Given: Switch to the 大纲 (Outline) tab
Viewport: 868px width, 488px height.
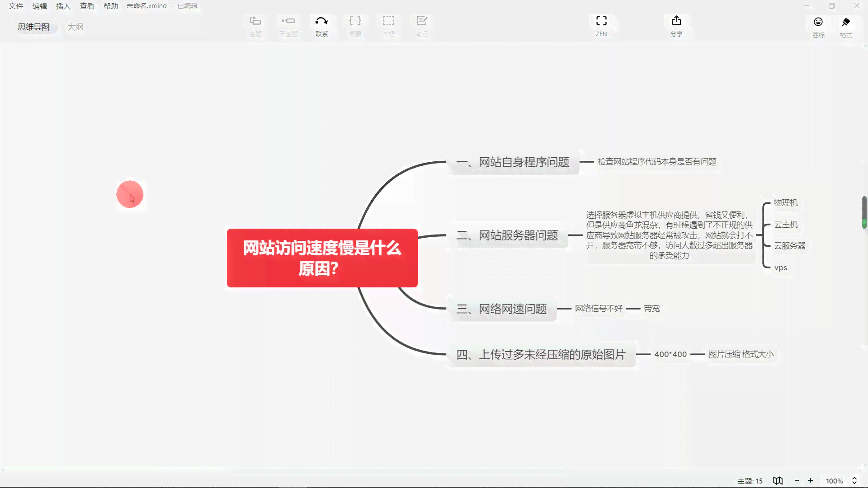Looking at the screenshot, I should pos(75,27).
